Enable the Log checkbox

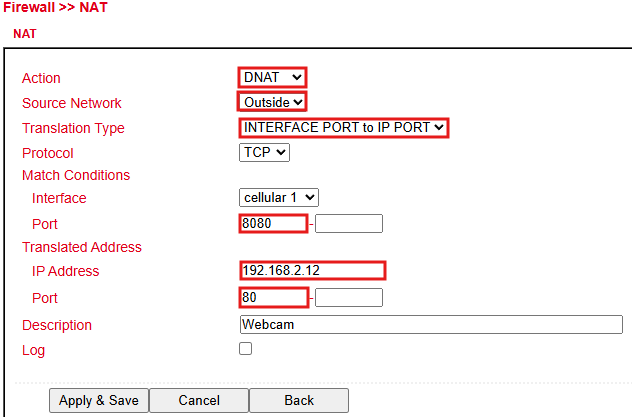(x=245, y=349)
